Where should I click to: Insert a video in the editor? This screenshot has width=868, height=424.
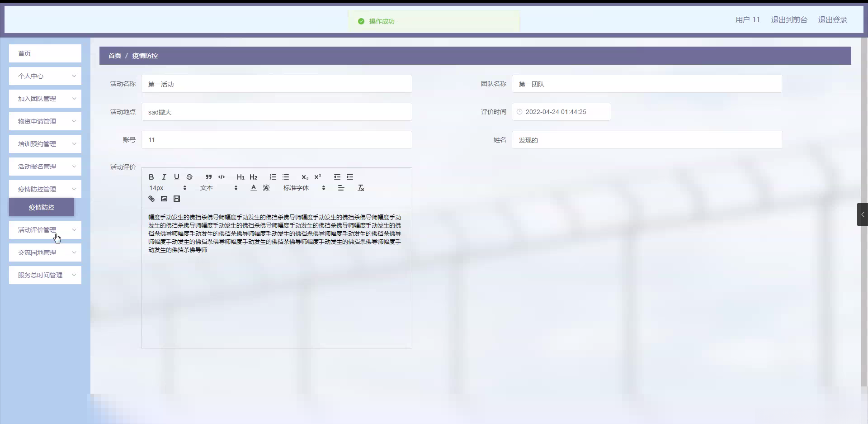176,198
